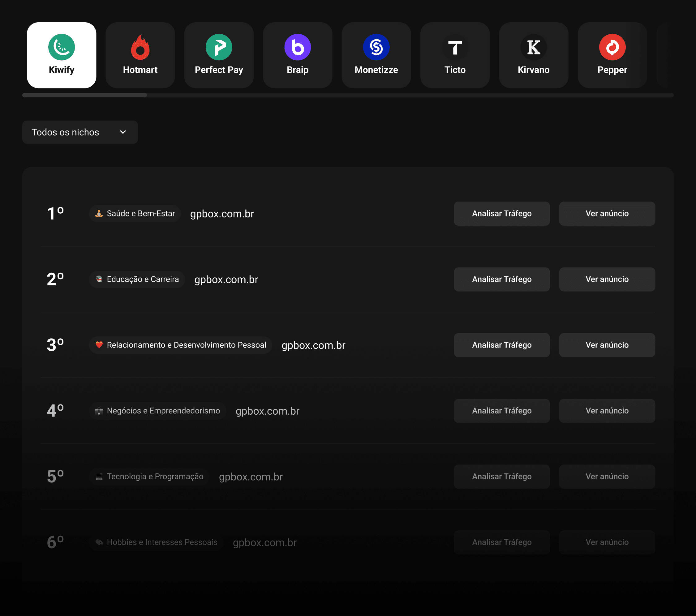This screenshot has height=616, width=696.
Task: Open gpbox.com.br link in first row
Action: [222, 214]
